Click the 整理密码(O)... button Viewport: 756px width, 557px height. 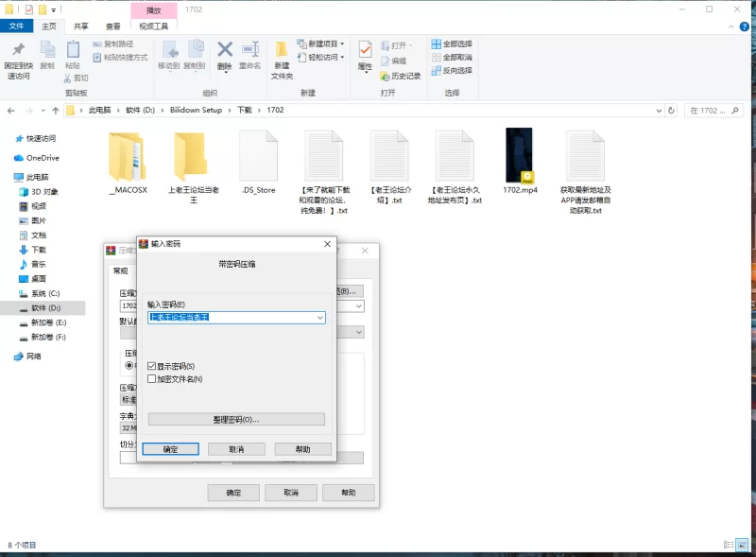pyautogui.click(x=236, y=419)
